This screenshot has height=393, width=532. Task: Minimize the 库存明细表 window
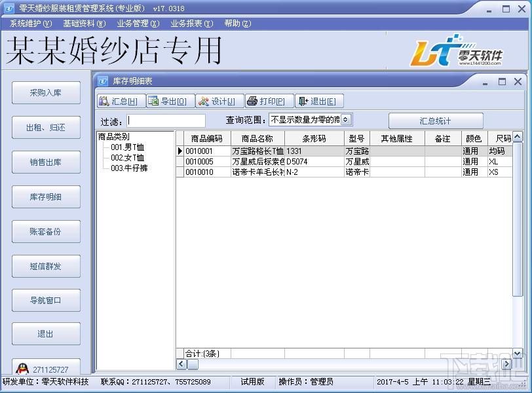click(485, 82)
